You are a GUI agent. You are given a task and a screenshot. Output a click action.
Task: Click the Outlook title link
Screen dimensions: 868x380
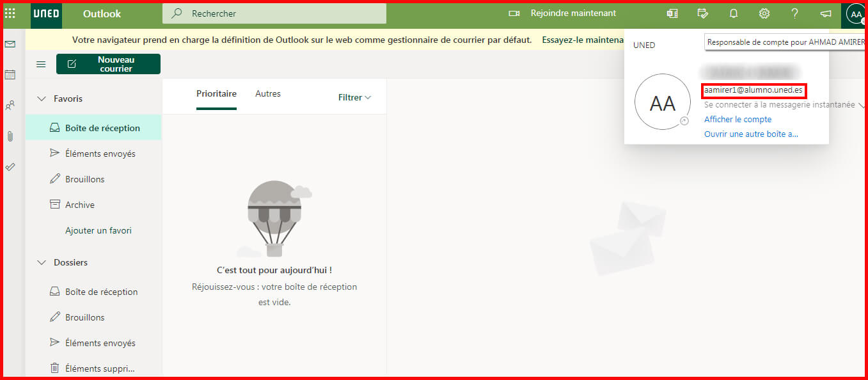point(102,13)
